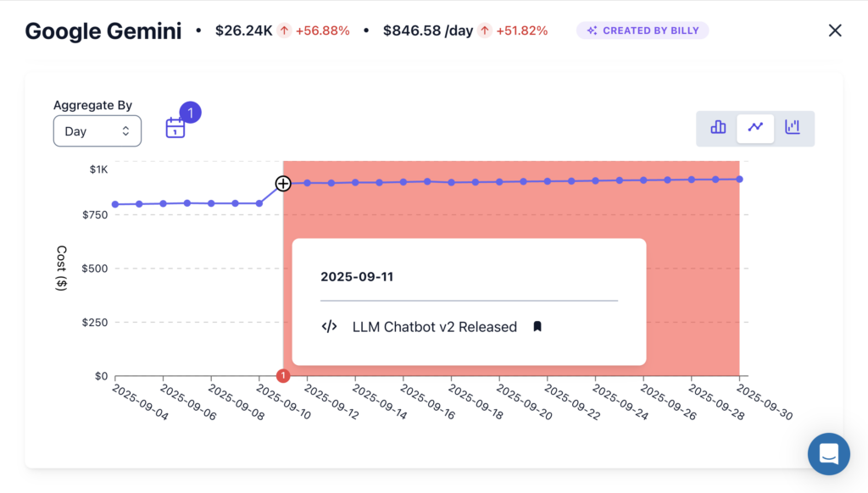Click the crosshair data point on the line
This screenshot has height=493, width=868.
[283, 184]
